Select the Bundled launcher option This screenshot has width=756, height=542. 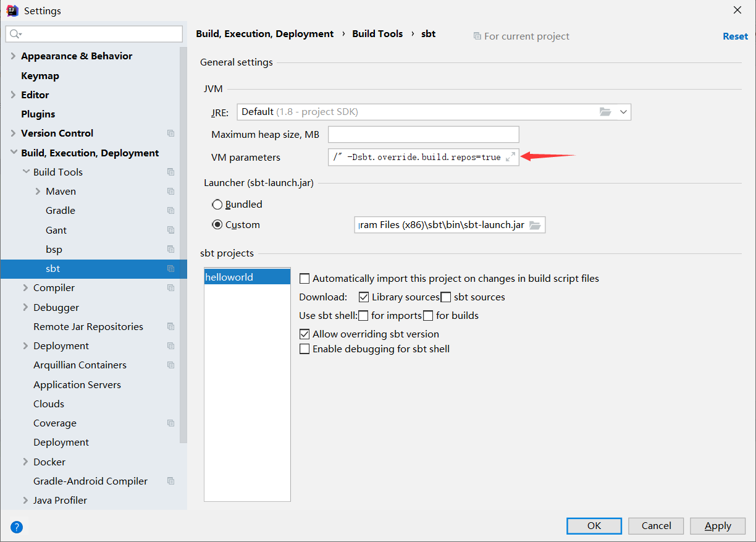click(x=217, y=205)
